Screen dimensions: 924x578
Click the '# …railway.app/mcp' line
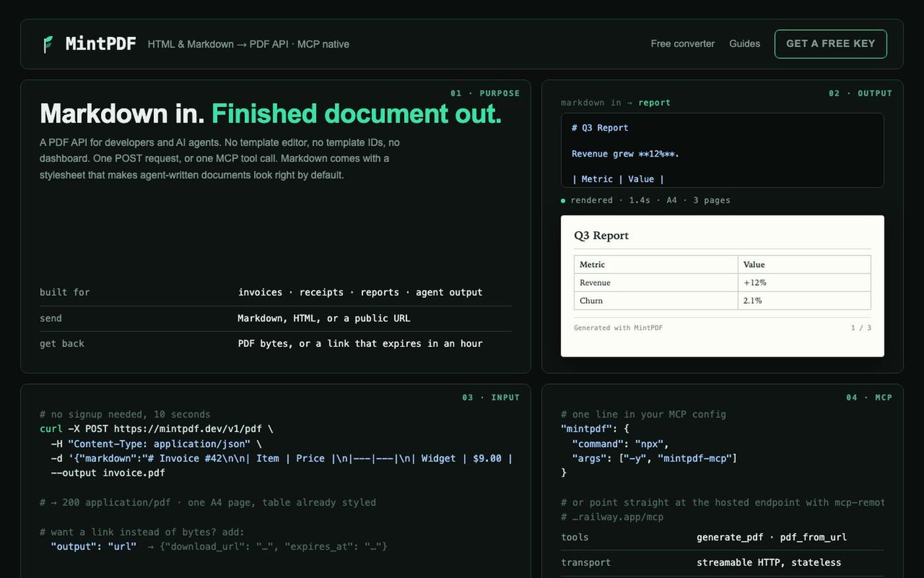pos(612,517)
